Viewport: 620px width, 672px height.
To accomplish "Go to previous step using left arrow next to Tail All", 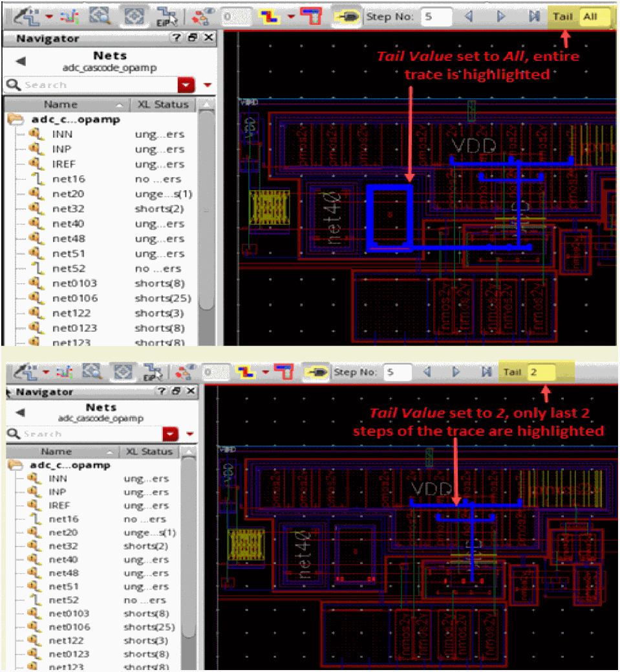I will (x=469, y=16).
